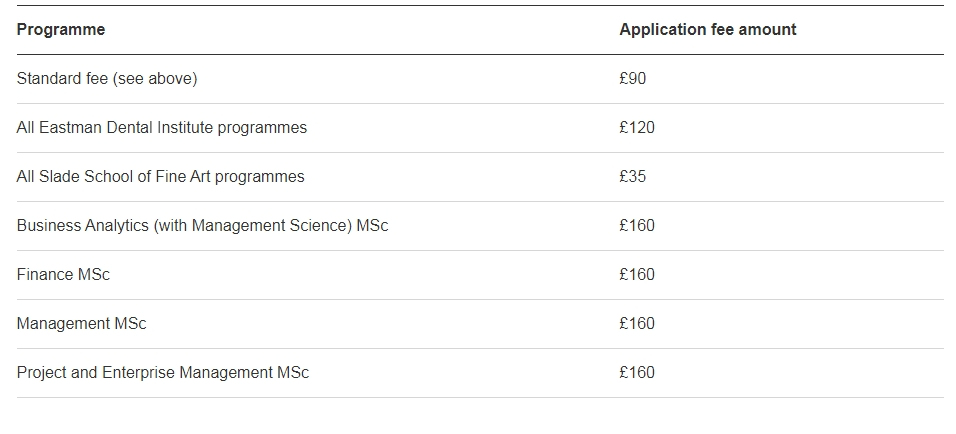Click the £90 standard fee amount
The width and height of the screenshot is (956, 434).
click(633, 79)
